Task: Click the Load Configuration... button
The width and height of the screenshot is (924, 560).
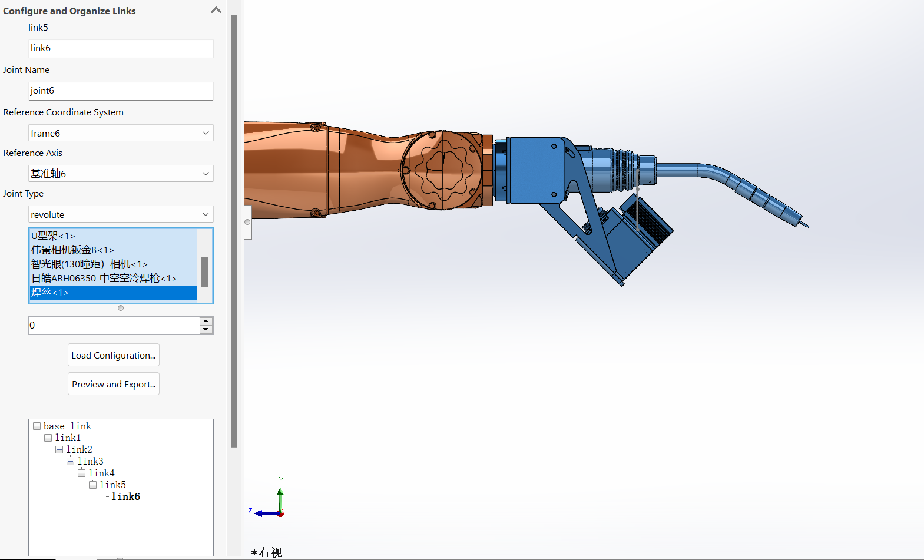Action: (114, 355)
